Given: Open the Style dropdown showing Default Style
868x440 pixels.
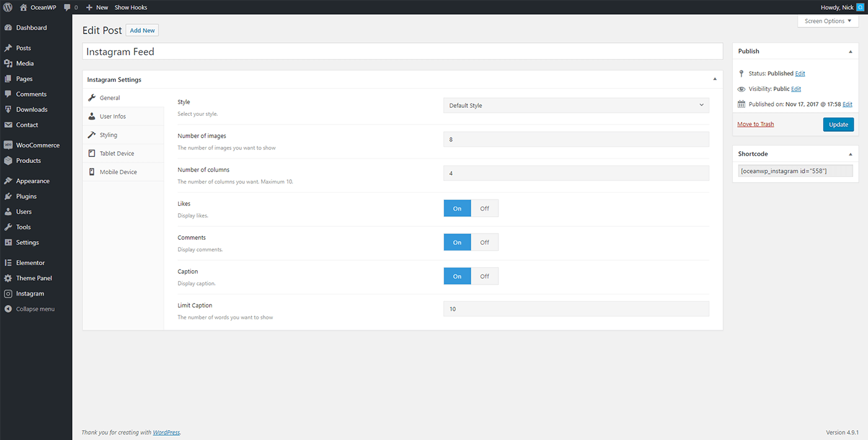Looking at the screenshot, I should [576, 105].
